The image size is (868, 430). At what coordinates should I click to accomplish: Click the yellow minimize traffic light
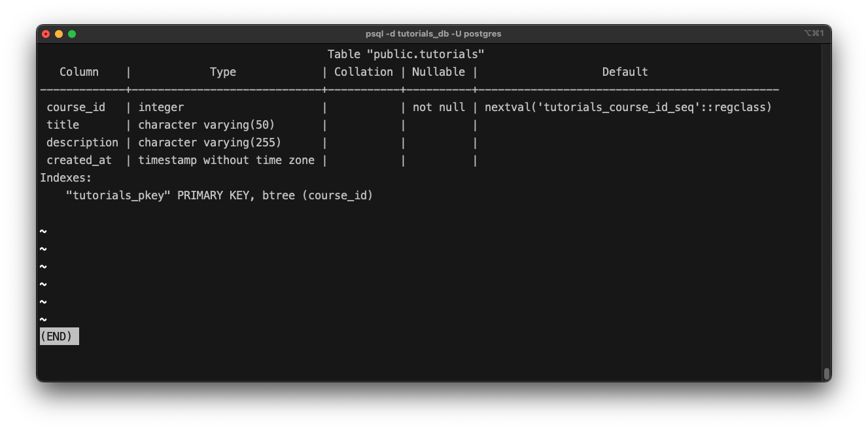[x=58, y=33]
